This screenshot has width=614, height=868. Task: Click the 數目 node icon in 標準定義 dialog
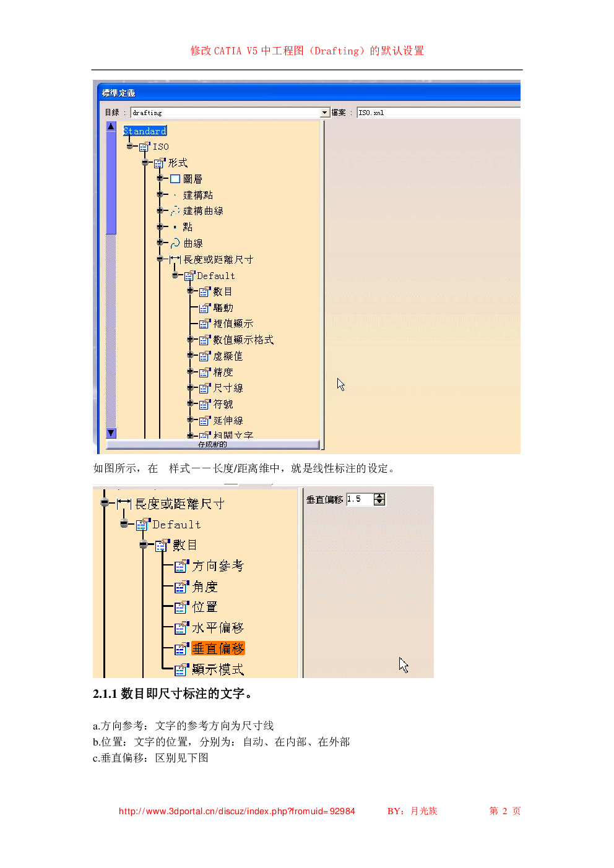click(x=205, y=291)
